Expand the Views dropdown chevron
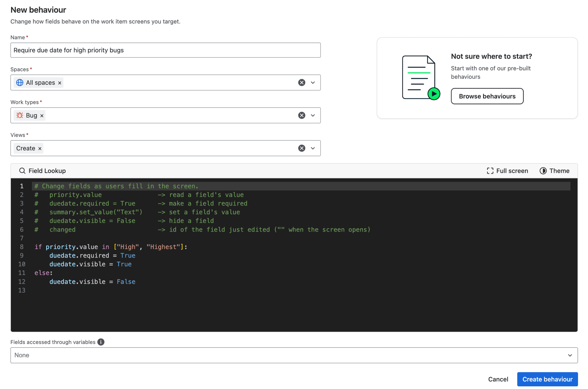 point(313,148)
